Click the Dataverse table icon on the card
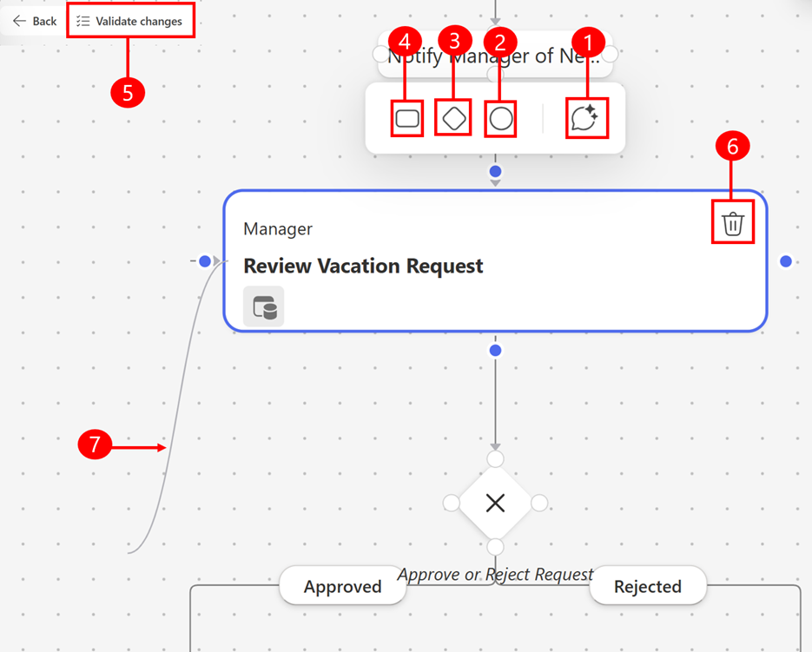 tap(263, 306)
